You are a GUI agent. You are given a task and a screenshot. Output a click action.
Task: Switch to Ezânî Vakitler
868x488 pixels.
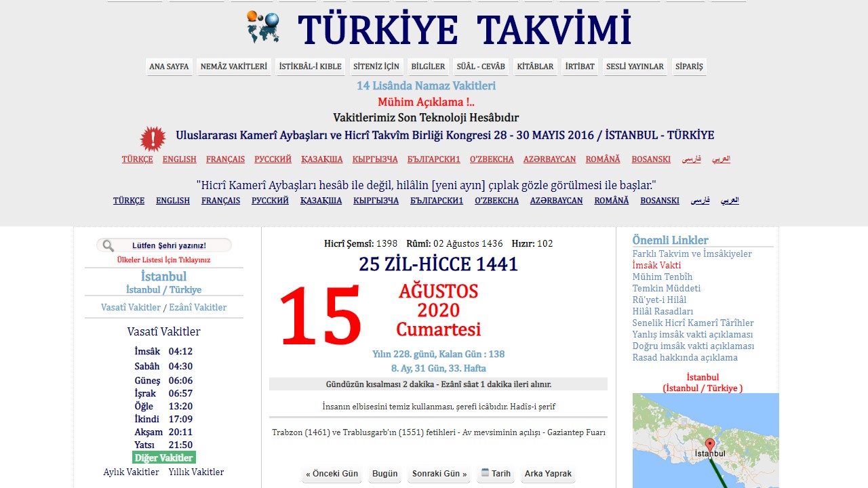click(x=198, y=308)
